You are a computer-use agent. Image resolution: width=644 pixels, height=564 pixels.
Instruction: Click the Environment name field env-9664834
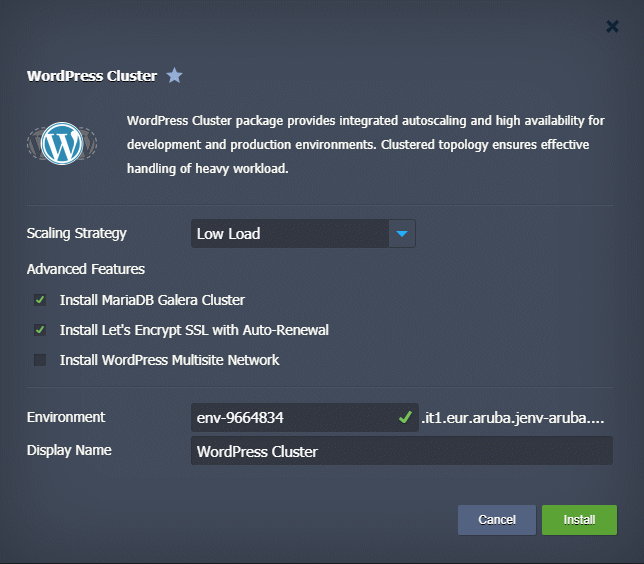coord(304,417)
